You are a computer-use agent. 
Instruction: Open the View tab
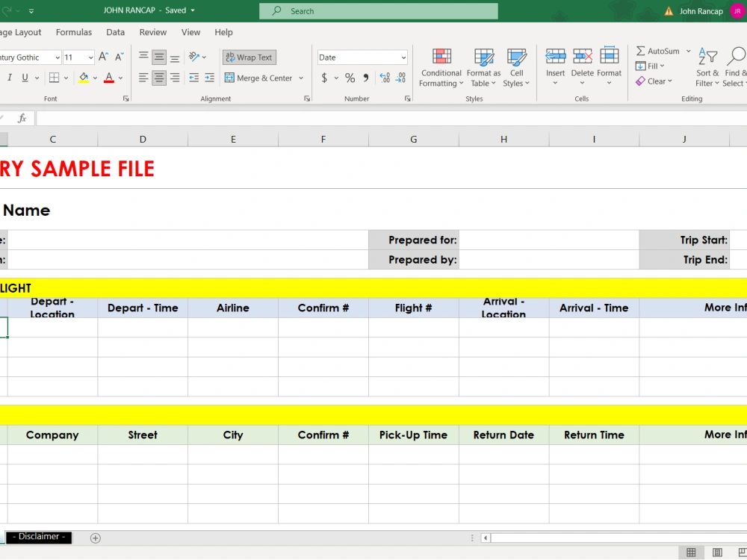190,32
